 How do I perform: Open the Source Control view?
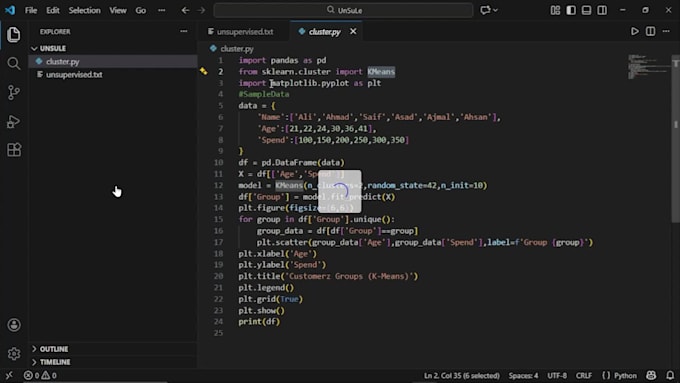tap(13, 92)
